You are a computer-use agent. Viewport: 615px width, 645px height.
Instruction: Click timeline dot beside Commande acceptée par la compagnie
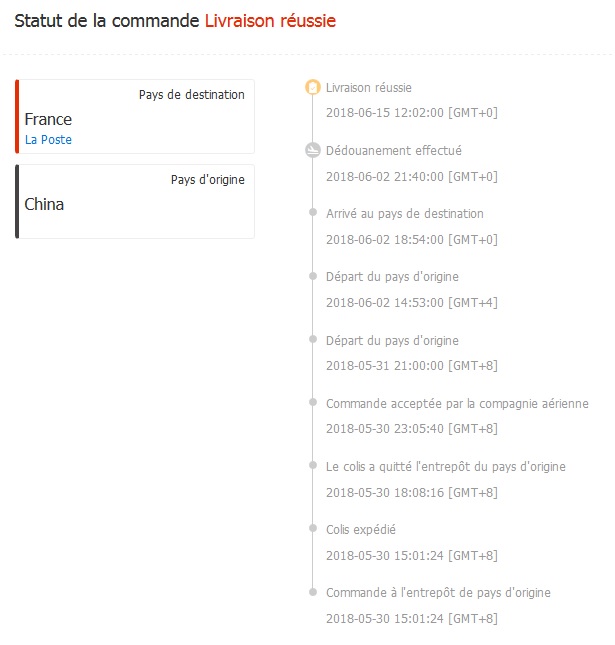313,404
